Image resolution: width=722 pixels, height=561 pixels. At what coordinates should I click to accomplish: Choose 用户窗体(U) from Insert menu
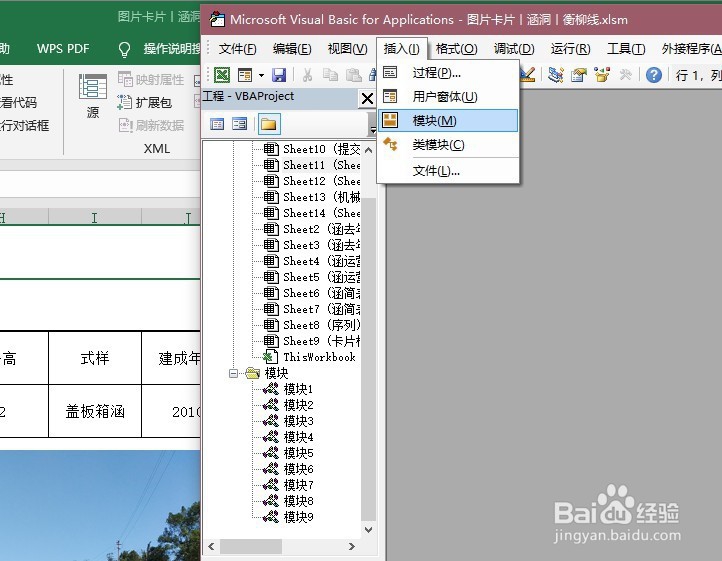[448, 97]
